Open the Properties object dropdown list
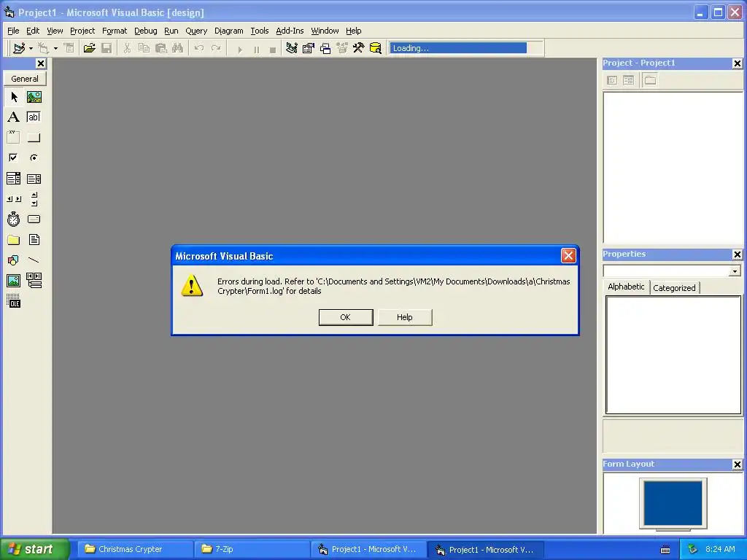Image resolution: width=747 pixels, height=560 pixels. click(x=735, y=271)
